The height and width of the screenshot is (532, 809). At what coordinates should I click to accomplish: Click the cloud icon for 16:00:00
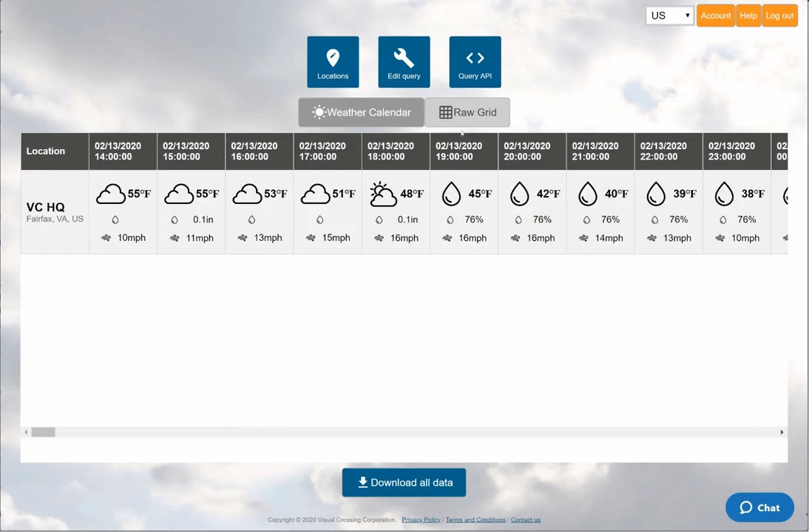tap(247, 194)
